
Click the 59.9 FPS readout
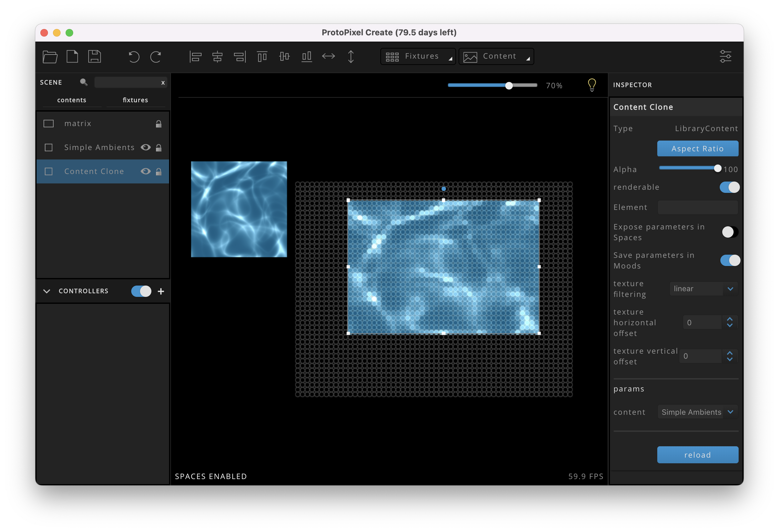pos(586,477)
